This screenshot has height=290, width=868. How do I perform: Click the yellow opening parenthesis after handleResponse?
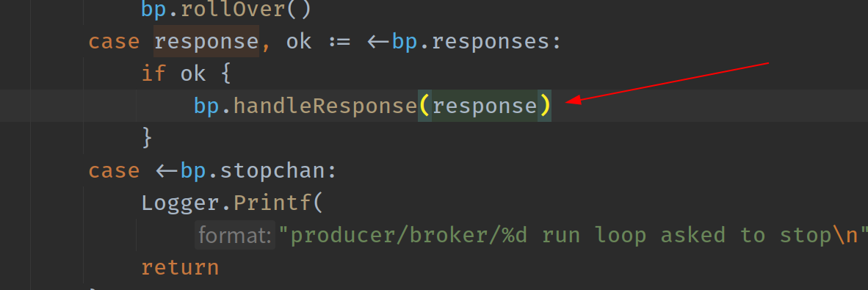424,105
